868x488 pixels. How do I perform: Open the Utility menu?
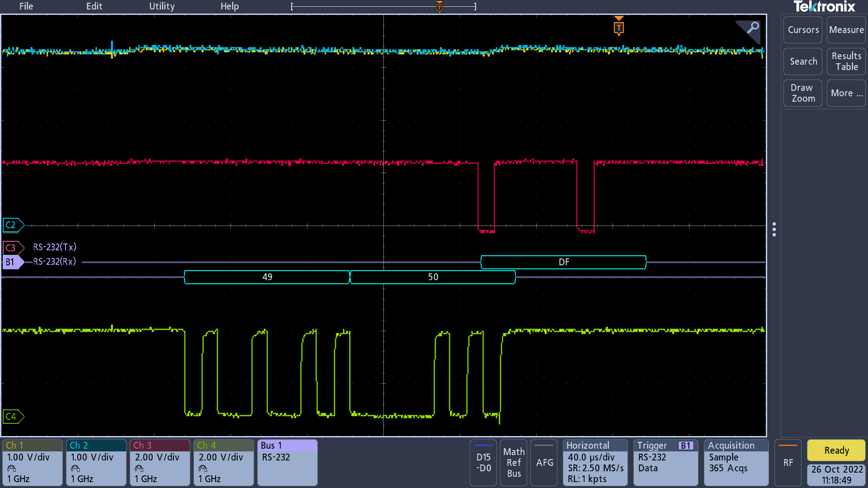click(161, 6)
